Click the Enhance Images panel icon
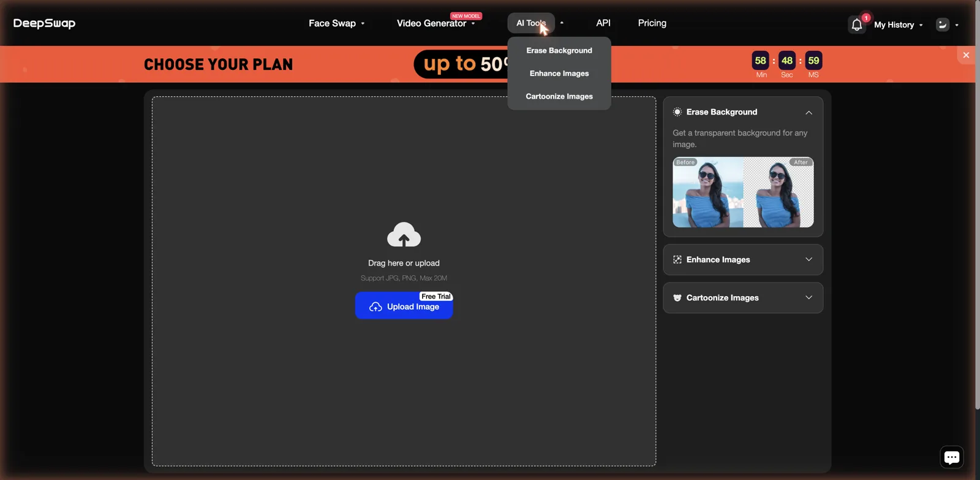Screen dimensions: 980x480 pyautogui.click(x=677, y=260)
